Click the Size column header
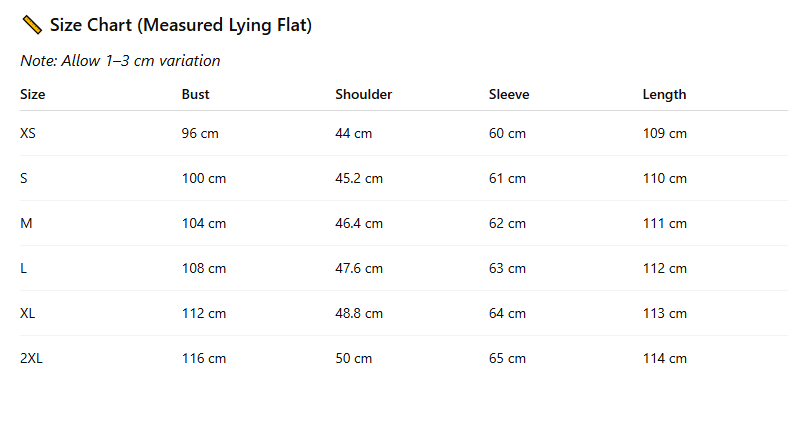This screenshot has height=421, width=809. [33, 95]
